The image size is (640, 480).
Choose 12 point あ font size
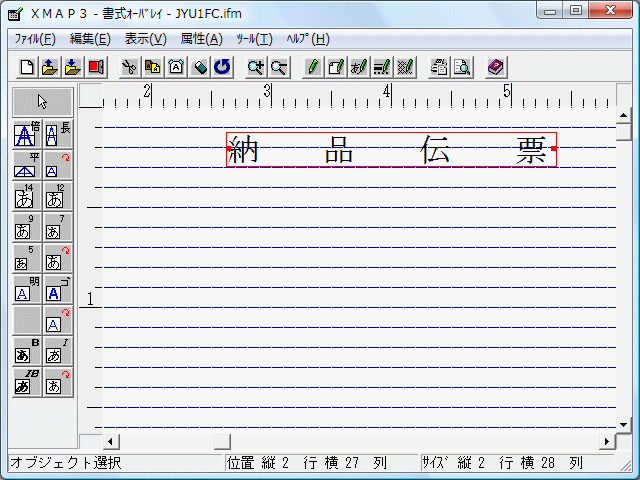tap(58, 196)
